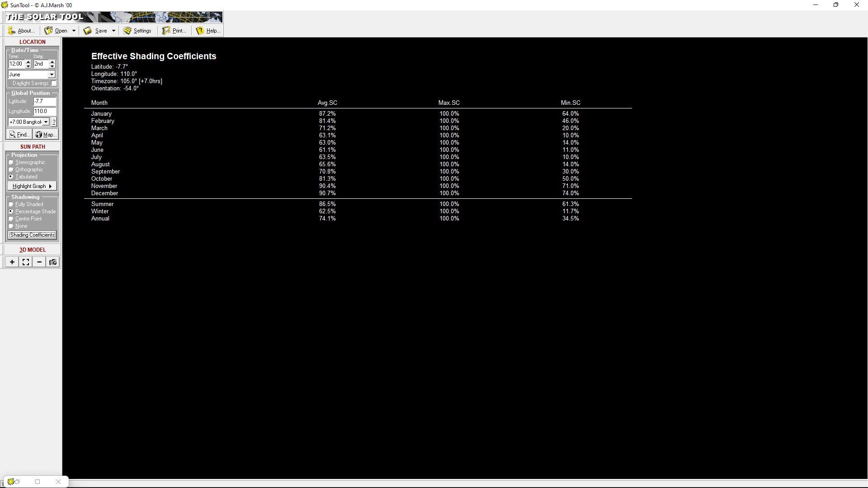Zoom out the 3D model with minus
The image size is (868, 488).
[39, 262]
